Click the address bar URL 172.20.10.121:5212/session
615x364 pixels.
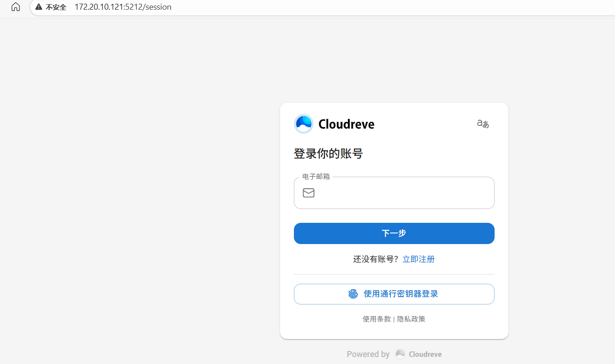pyautogui.click(x=123, y=7)
